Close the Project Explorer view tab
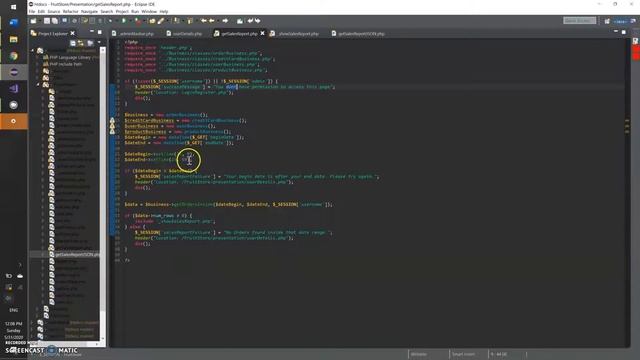Screen dimensions: 640x360 (73, 33)
